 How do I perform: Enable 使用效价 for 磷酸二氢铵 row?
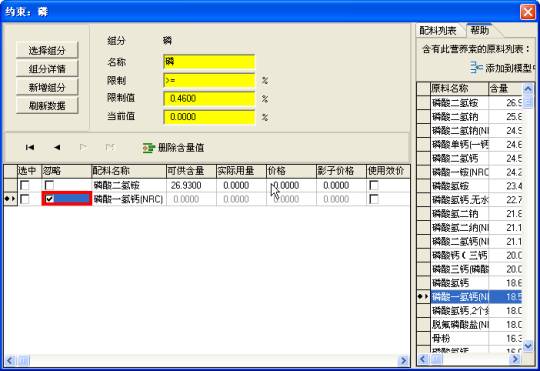click(374, 185)
